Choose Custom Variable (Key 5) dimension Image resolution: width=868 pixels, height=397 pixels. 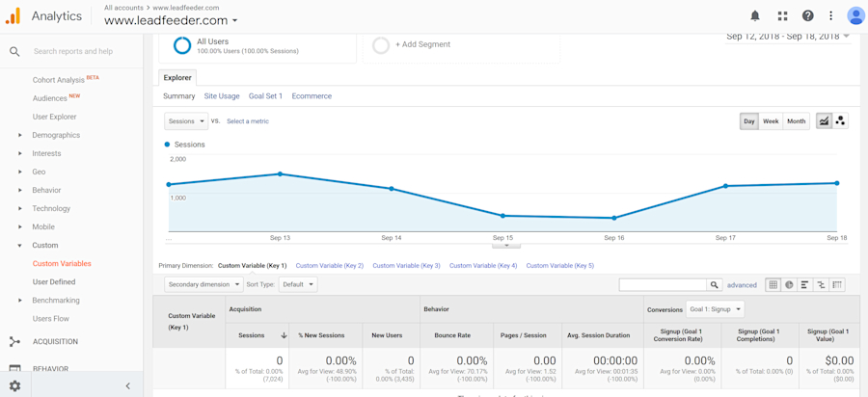tap(560, 266)
